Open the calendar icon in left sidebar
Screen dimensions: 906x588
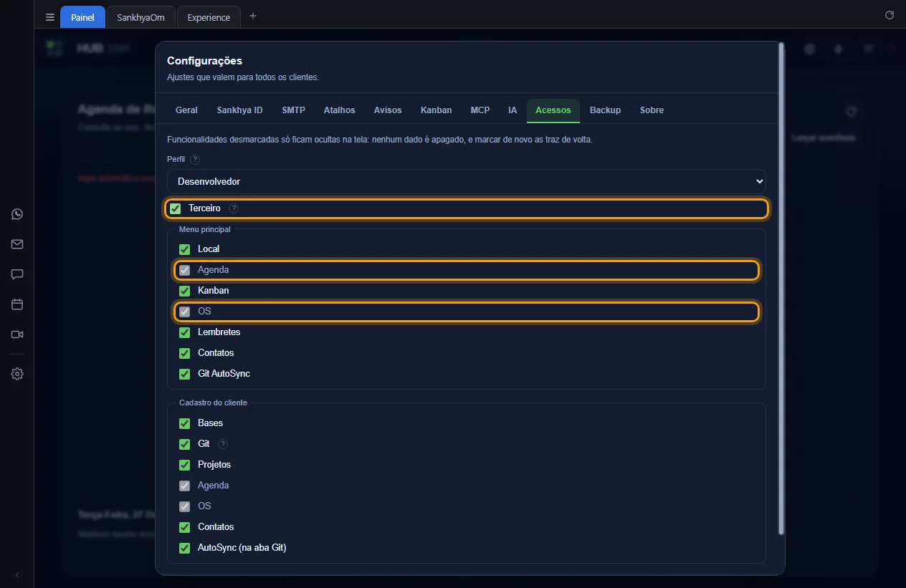click(x=17, y=304)
